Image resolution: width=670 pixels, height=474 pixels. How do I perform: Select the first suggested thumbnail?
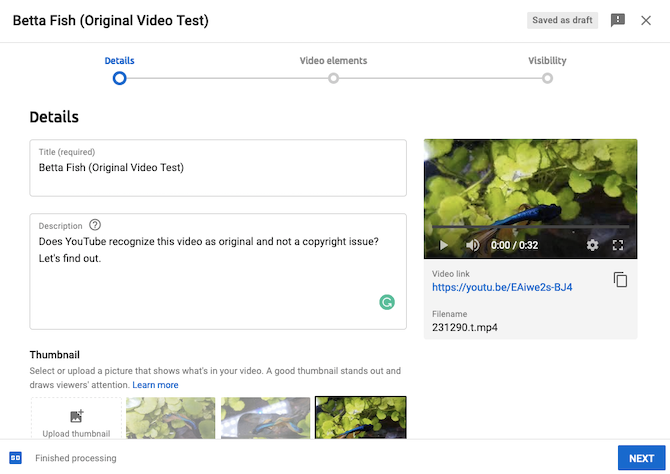click(170, 418)
